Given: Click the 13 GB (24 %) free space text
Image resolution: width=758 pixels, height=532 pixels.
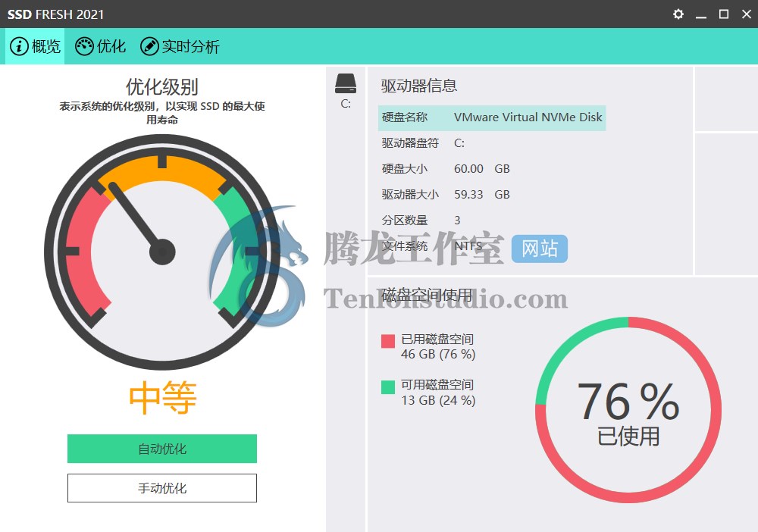Looking at the screenshot, I should (438, 400).
